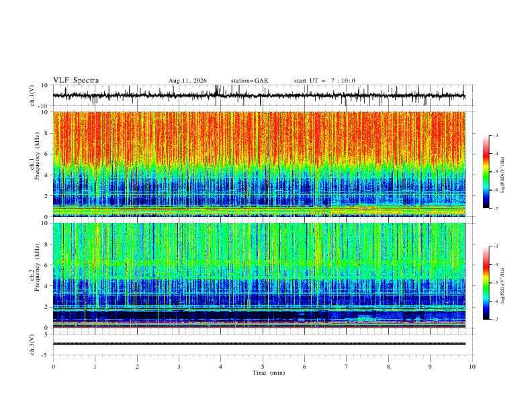Click the ch.2 spectrogram color bar
This screenshot has height=411, width=532.
point(486,283)
